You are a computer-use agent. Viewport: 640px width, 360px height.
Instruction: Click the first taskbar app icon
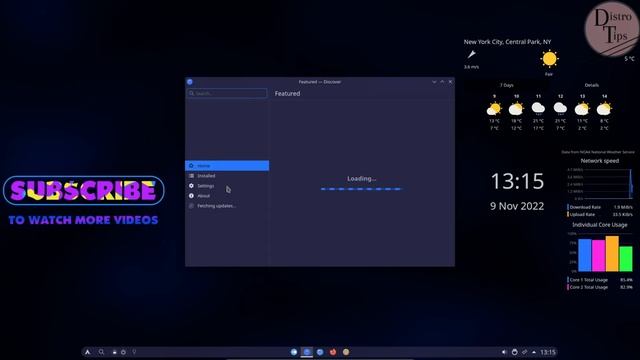click(294, 352)
